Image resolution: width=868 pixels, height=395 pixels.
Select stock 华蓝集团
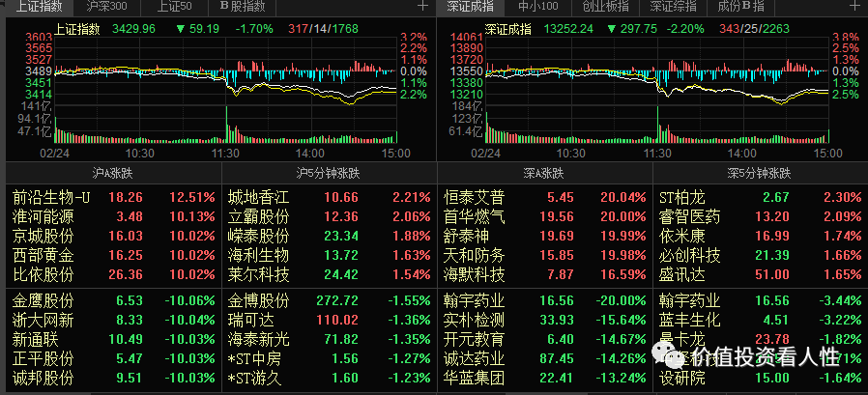tap(544, 379)
